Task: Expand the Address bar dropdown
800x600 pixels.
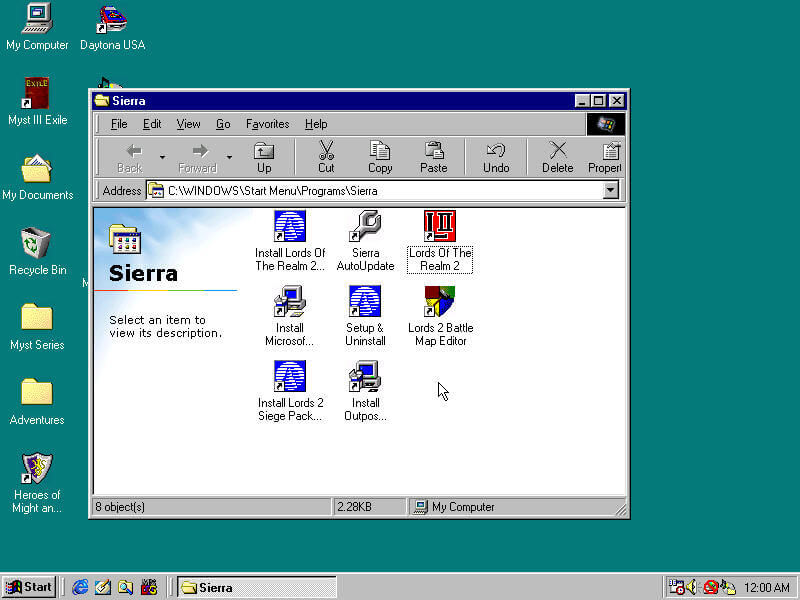Action: click(611, 190)
